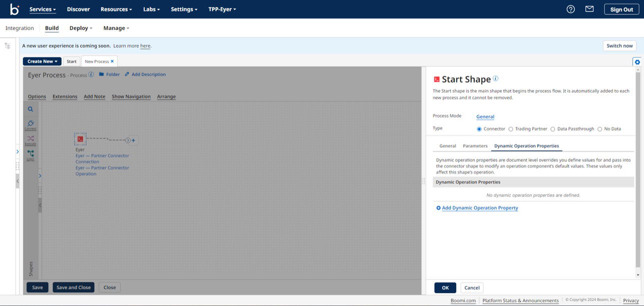Open the Options menu

point(37,97)
